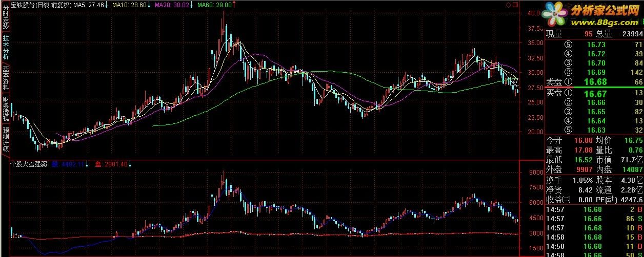
Task: Select the MA20: 30.02 indicator label
Action: point(172,4)
